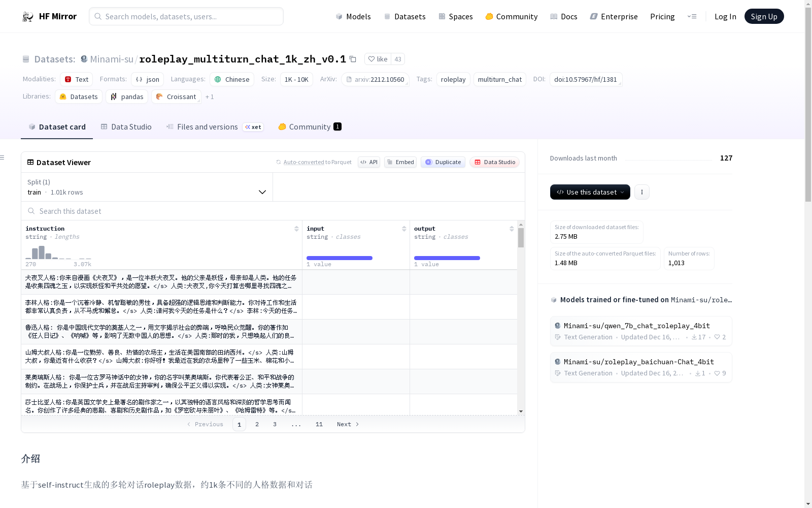
Task: Click the doi:10.57967/hf/1381 tag
Action: pos(586,79)
